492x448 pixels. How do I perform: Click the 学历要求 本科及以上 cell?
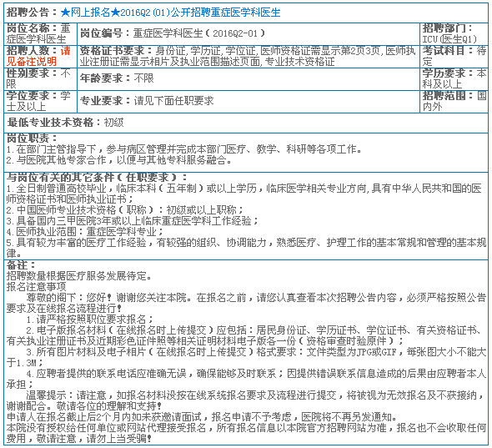coord(454,79)
